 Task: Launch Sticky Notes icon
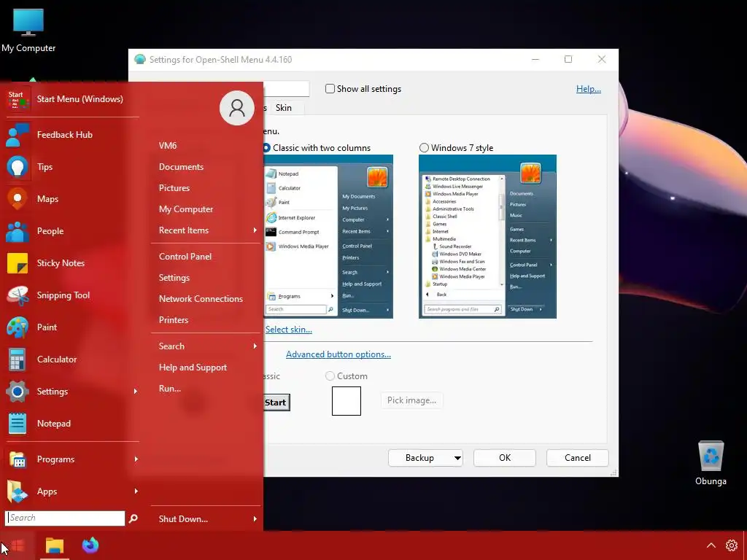[18, 262]
